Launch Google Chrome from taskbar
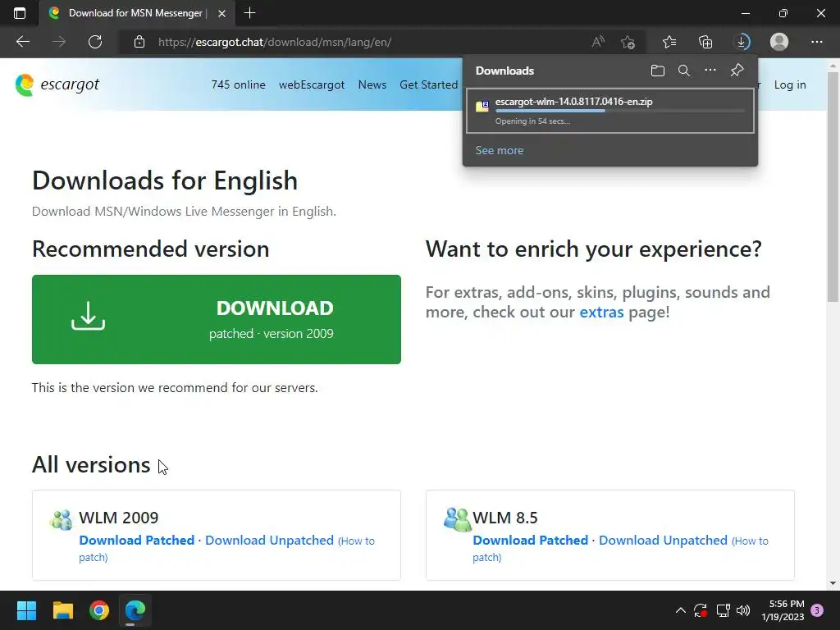The width and height of the screenshot is (840, 630). pos(99,610)
